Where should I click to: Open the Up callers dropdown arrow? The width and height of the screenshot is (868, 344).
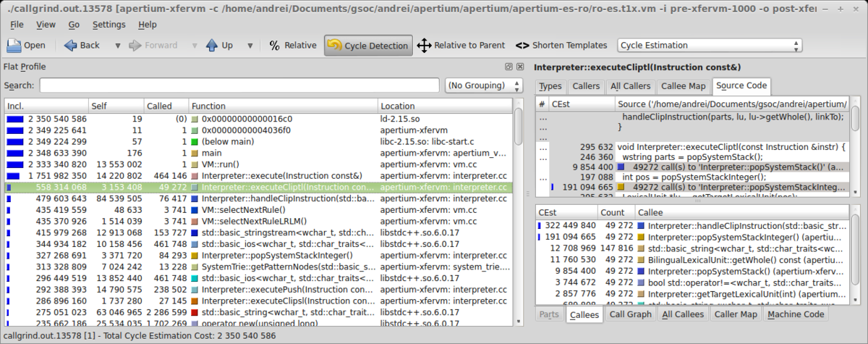tap(250, 46)
